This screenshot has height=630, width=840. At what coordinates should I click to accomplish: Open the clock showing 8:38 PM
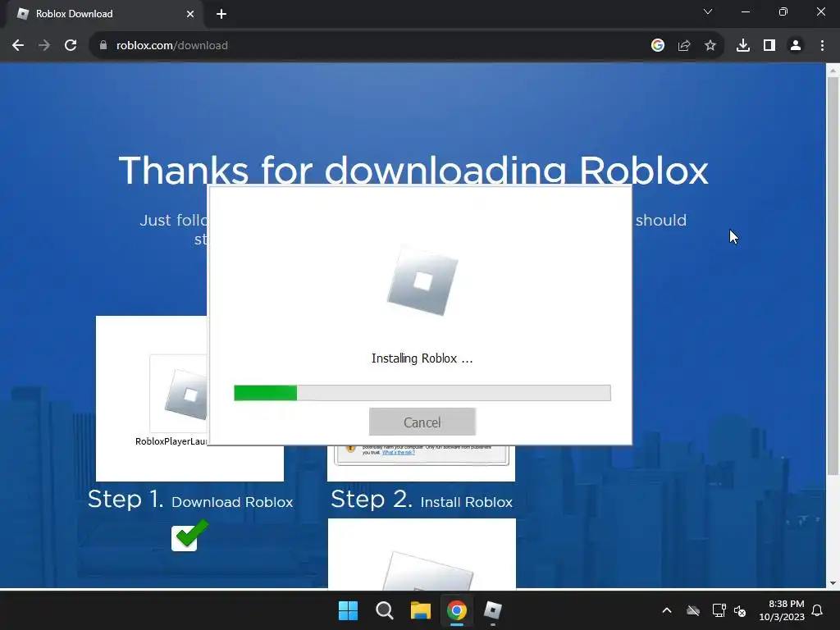tap(782, 610)
